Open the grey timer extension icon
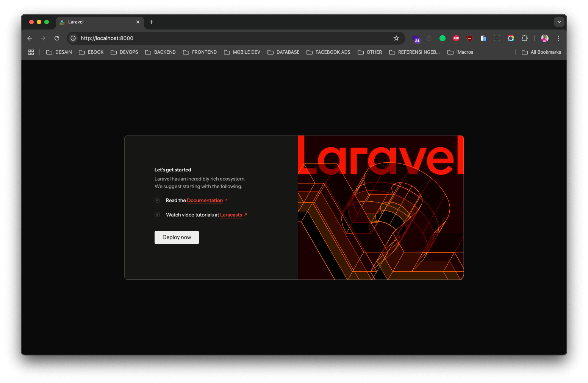This screenshot has height=383, width=588. 429,38
